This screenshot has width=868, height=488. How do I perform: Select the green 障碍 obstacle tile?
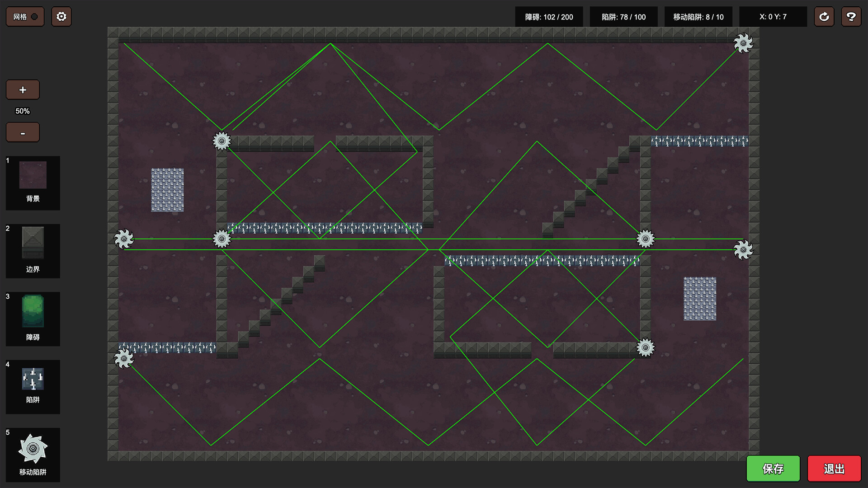33,318
